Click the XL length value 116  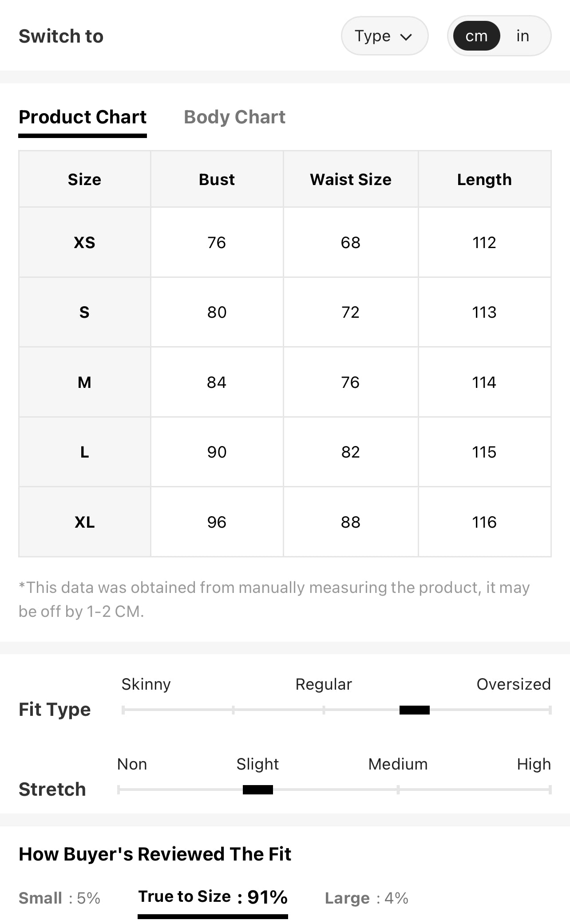[484, 522]
